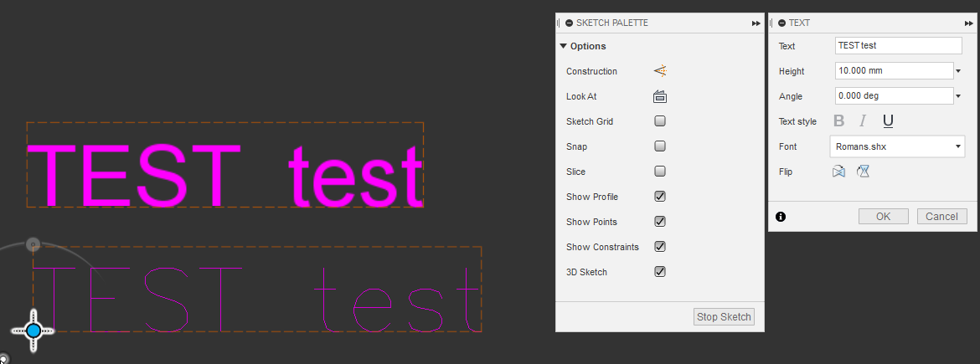
Task: Click the Flip label
Action: click(786, 172)
